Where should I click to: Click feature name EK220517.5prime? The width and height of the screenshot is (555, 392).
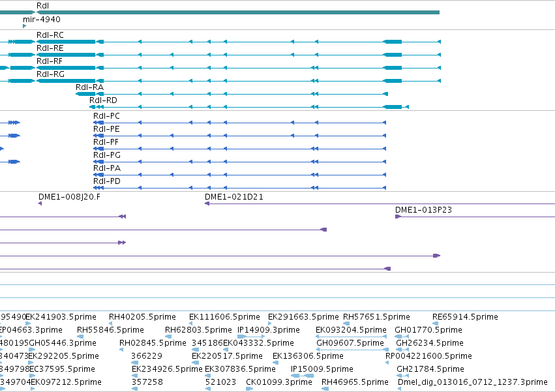227,356
